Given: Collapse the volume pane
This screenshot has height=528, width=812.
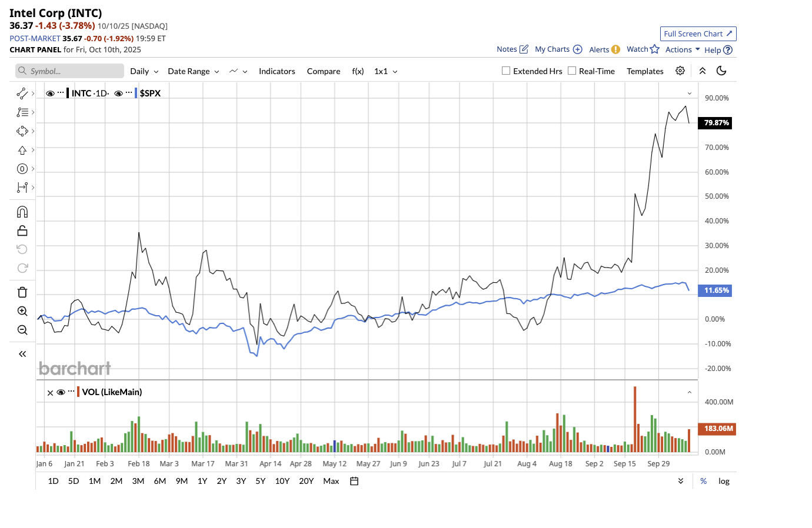Looking at the screenshot, I should [690, 392].
